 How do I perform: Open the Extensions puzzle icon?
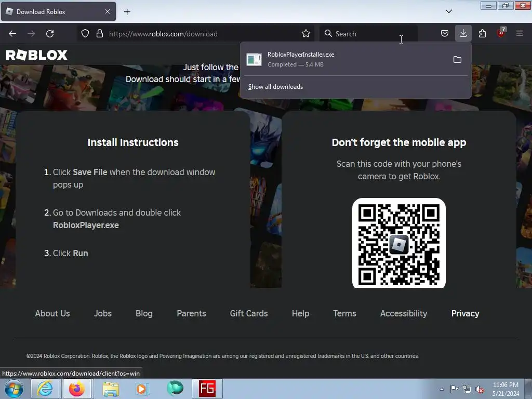click(482, 34)
